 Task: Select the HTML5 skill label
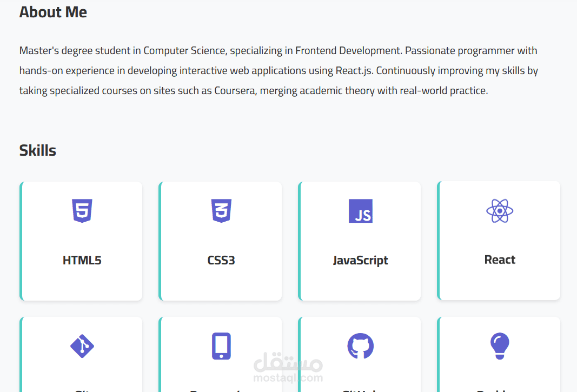point(82,260)
